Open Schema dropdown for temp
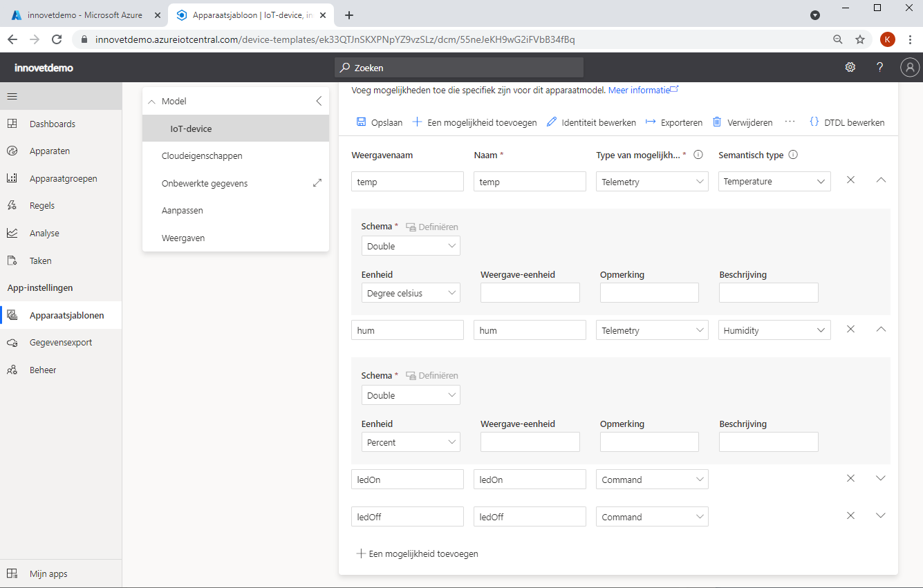Viewport: 923px width, 588px height. tap(411, 246)
